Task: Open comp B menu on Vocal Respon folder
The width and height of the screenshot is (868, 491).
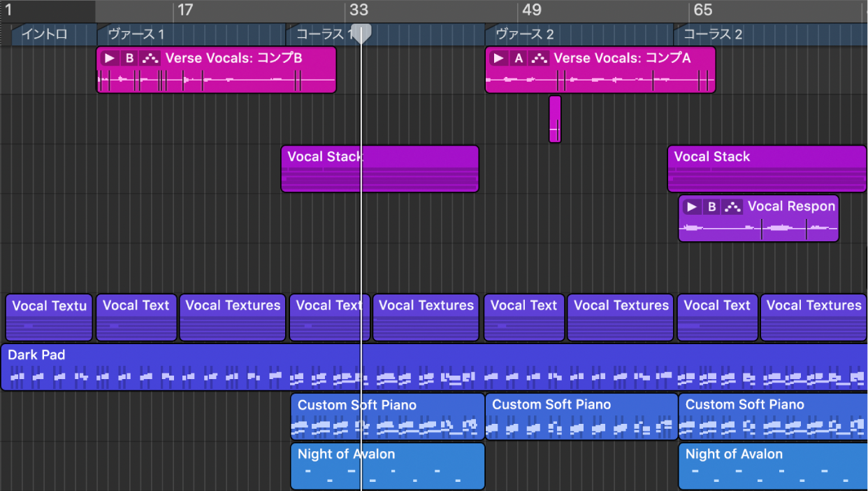Action: click(x=711, y=206)
